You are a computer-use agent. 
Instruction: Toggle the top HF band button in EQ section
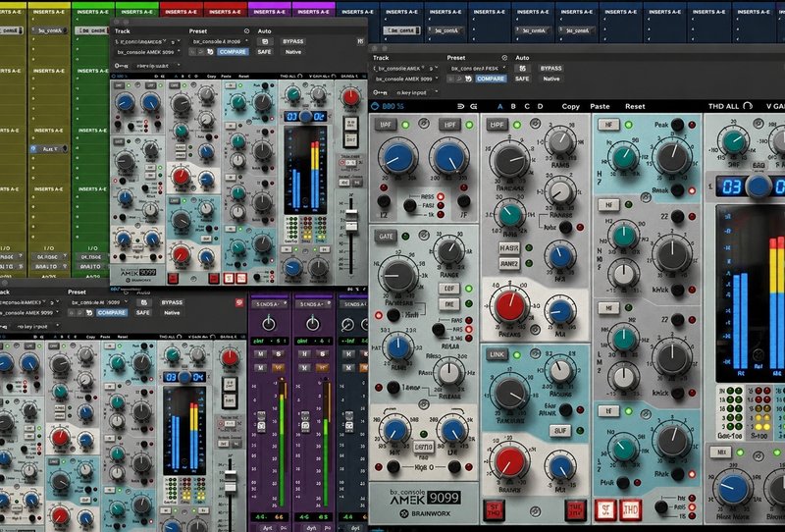coord(608,125)
